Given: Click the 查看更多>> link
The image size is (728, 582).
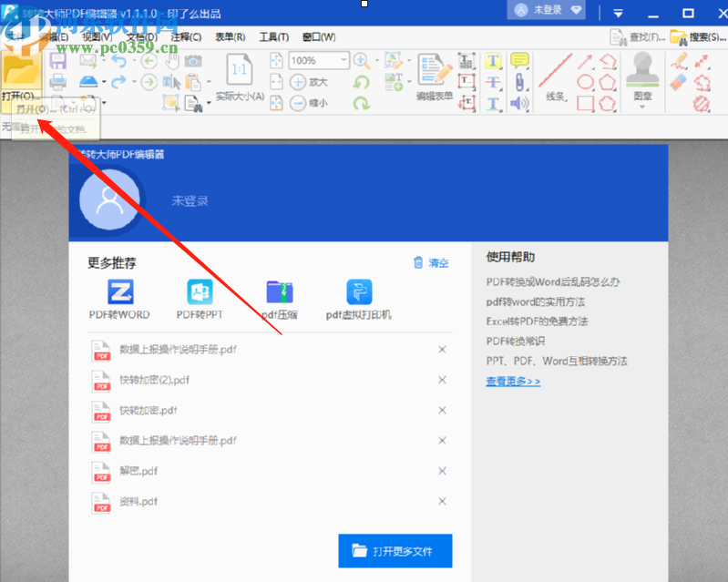Looking at the screenshot, I should pos(513,382).
